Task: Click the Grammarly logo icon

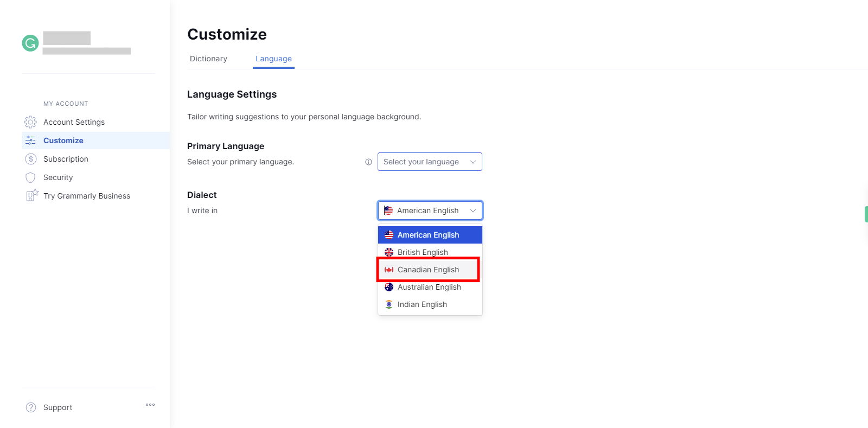Action: click(x=30, y=43)
